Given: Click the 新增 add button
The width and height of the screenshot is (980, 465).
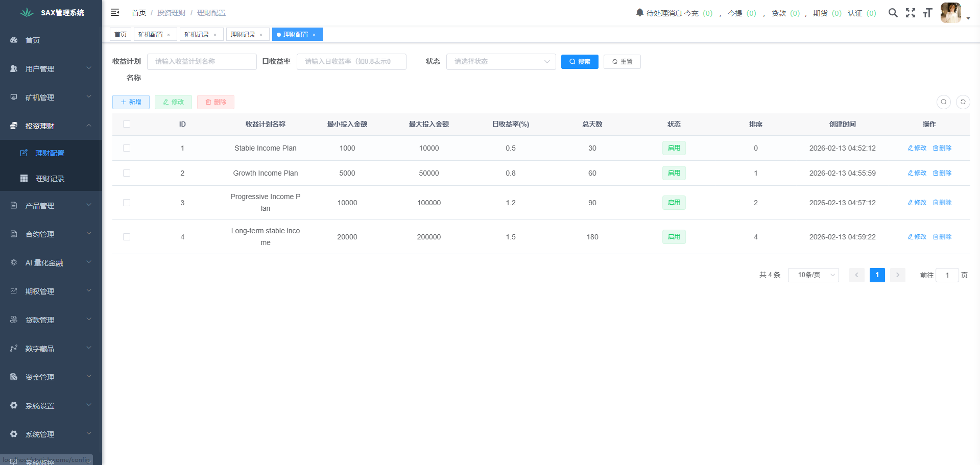Looking at the screenshot, I should [x=131, y=102].
